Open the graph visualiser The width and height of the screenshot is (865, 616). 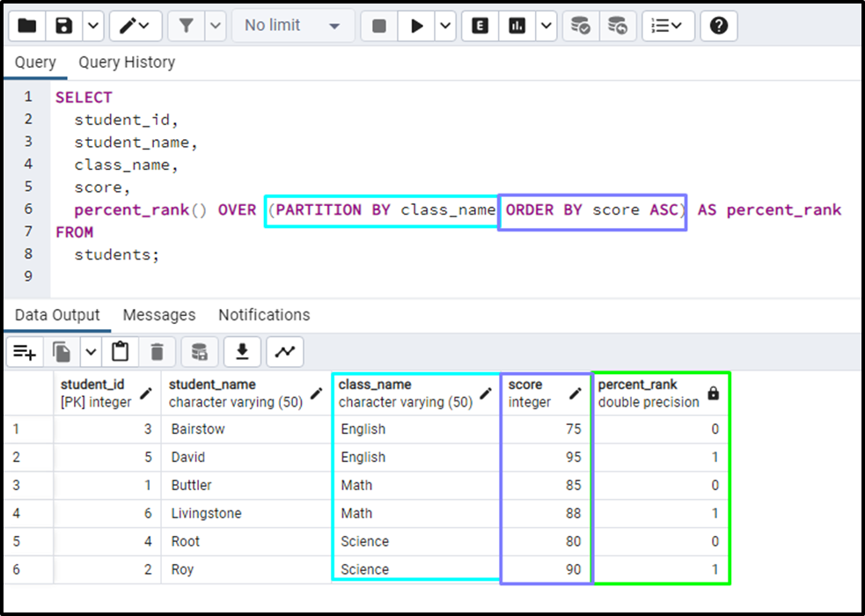tap(282, 351)
